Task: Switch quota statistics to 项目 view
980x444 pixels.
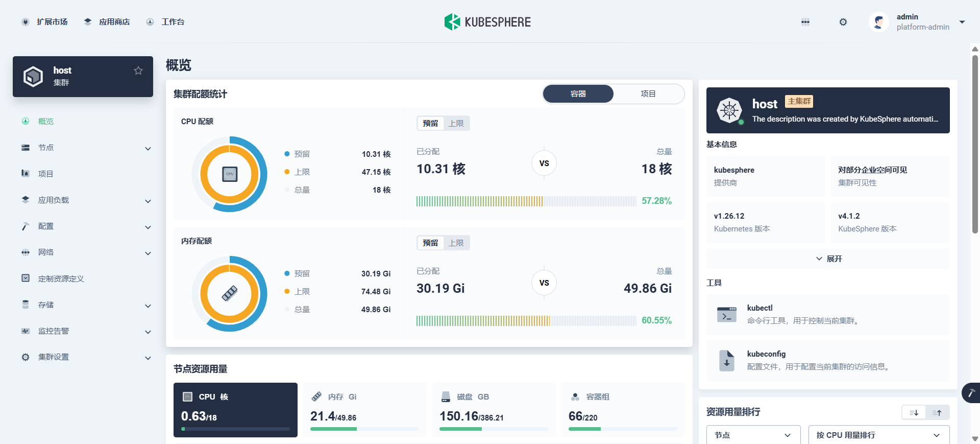Action: point(648,94)
